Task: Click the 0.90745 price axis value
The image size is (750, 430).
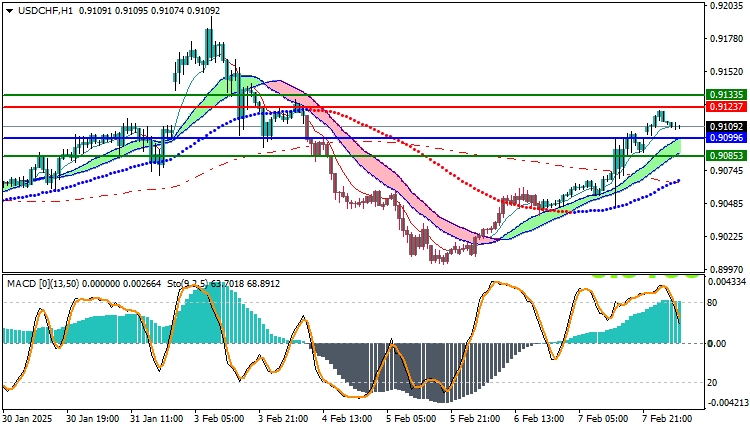Action: click(x=727, y=171)
